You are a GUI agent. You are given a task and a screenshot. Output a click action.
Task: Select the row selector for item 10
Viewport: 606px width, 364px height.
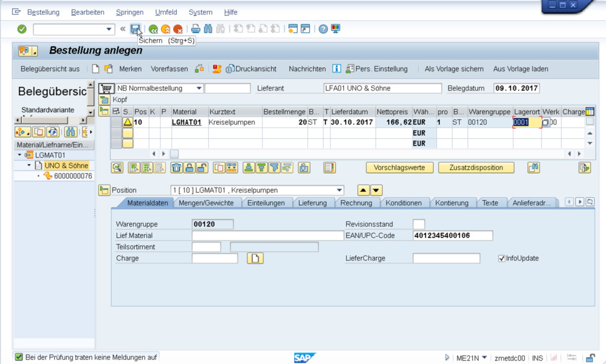coord(116,123)
